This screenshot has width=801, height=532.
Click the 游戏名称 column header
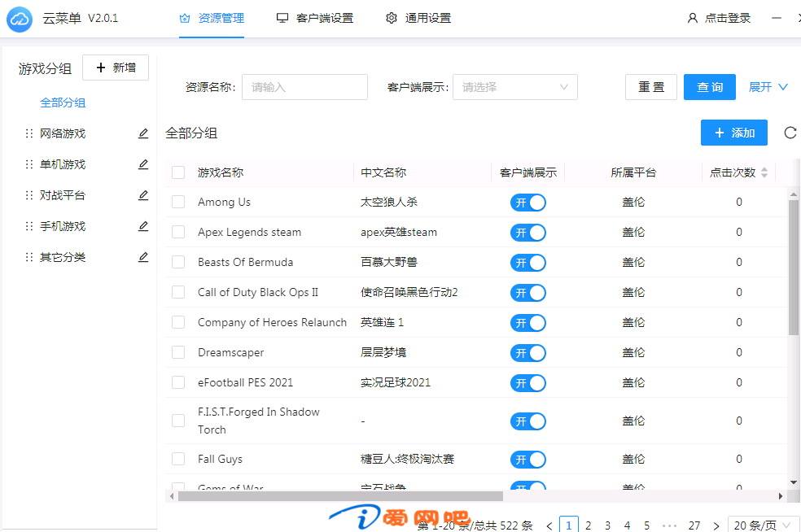click(221, 172)
